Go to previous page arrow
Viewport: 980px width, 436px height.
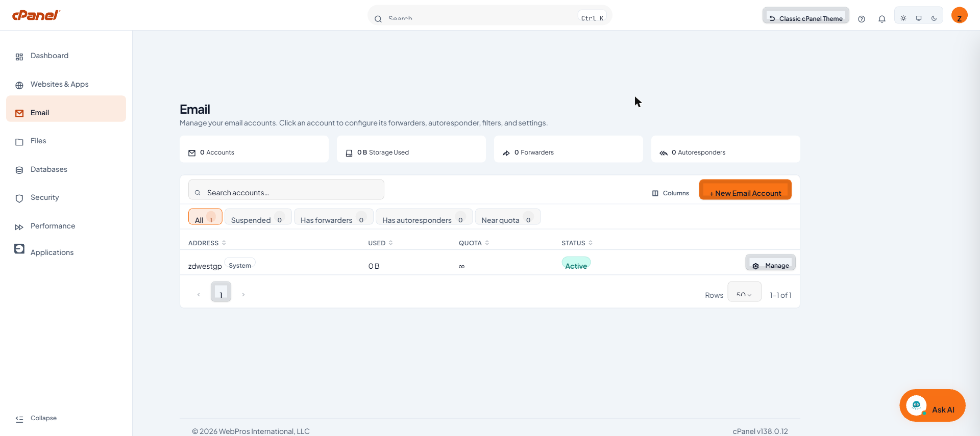tap(199, 295)
